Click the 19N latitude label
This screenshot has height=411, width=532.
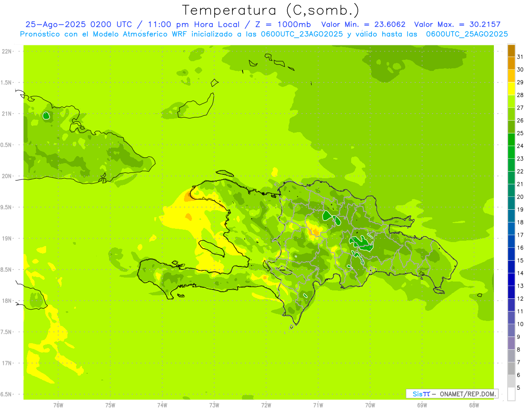(x=7, y=239)
